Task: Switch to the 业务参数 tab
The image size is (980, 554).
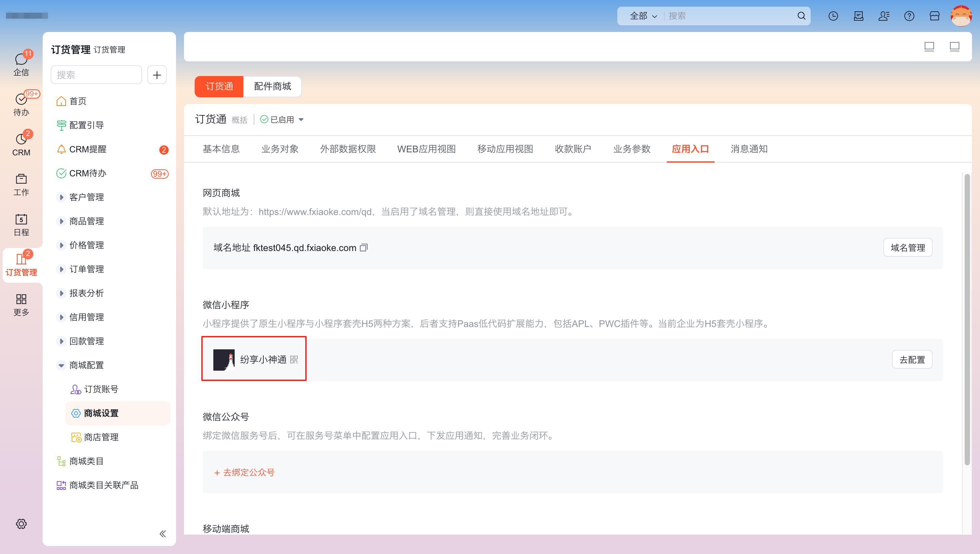Action: pyautogui.click(x=632, y=149)
